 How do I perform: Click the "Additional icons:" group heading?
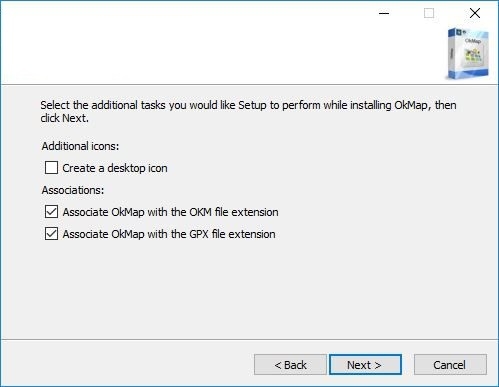tap(80, 146)
